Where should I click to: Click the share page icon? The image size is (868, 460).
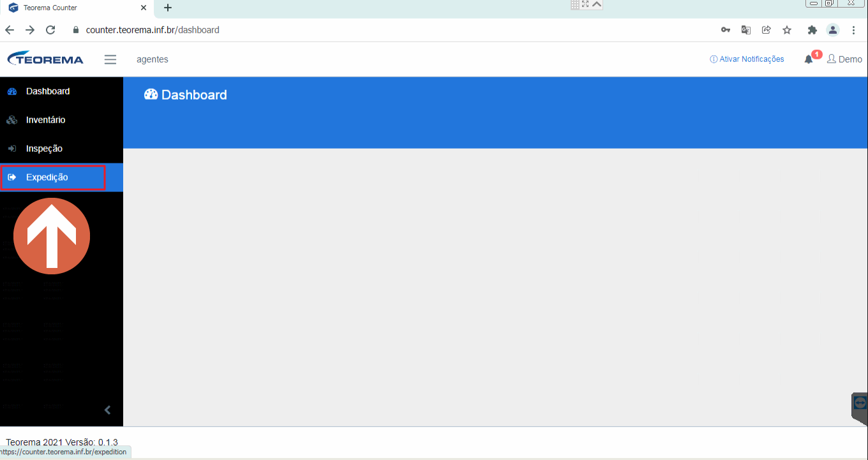click(x=767, y=30)
